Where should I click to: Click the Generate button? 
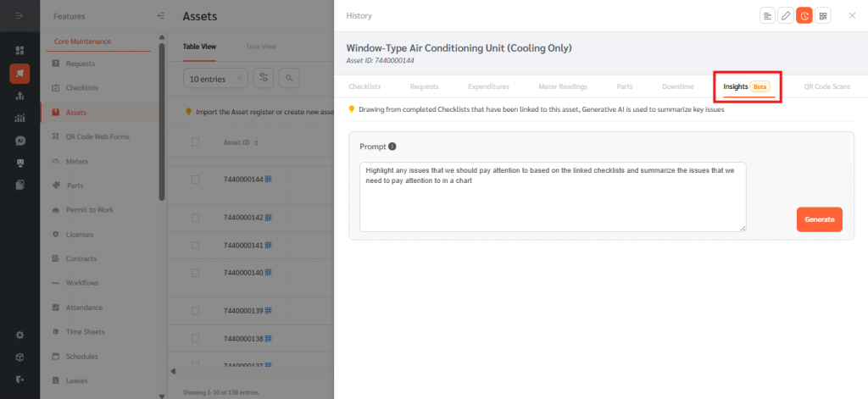click(819, 219)
